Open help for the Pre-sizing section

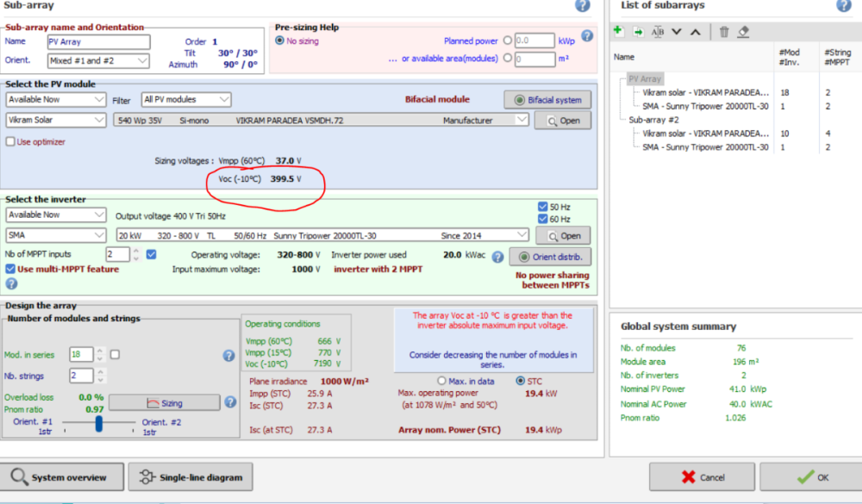[587, 36]
